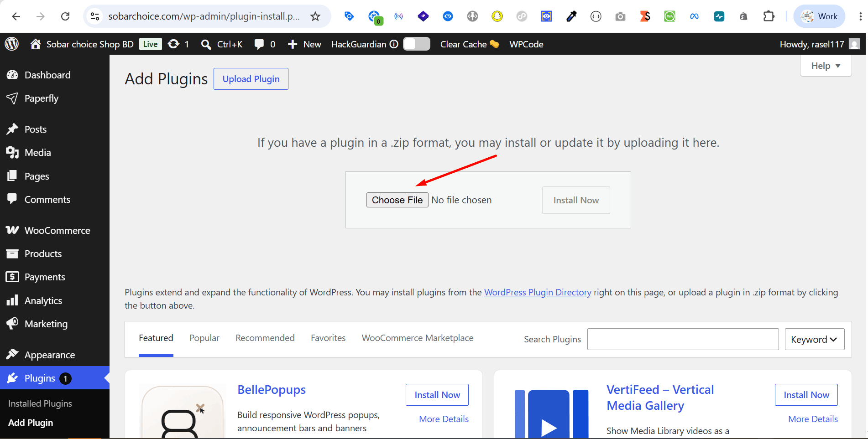
Task: Click the browser forward arrow
Action: (41, 16)
